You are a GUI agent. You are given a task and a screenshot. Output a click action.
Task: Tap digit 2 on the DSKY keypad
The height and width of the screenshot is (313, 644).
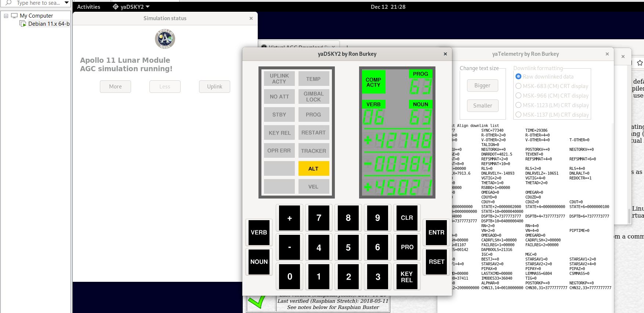tap(348, 277)
